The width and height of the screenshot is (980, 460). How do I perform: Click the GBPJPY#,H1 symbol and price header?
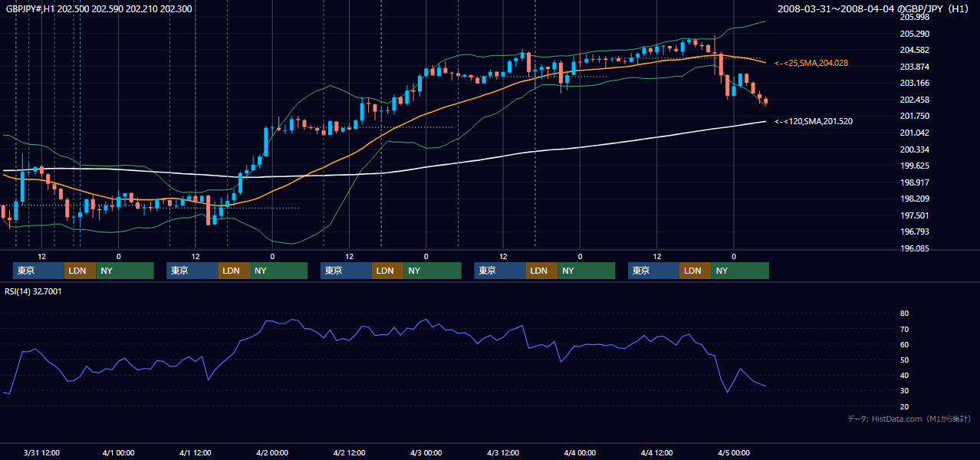(99, 9)
